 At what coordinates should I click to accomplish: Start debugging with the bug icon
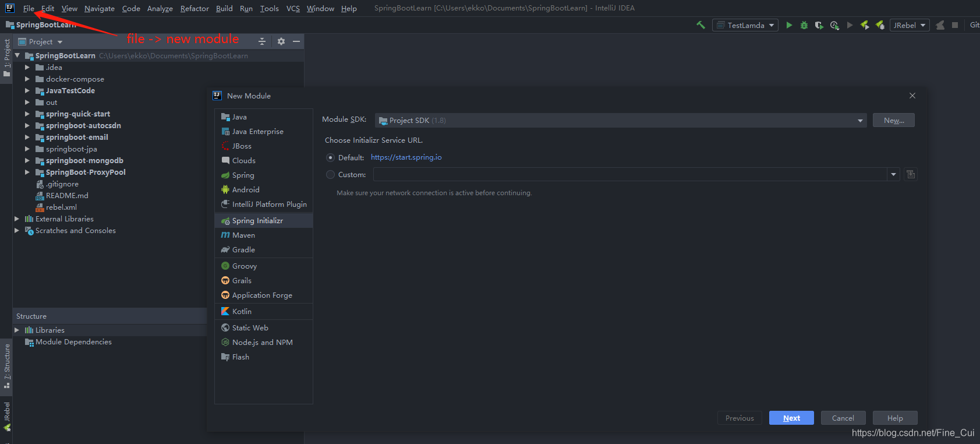804,25
